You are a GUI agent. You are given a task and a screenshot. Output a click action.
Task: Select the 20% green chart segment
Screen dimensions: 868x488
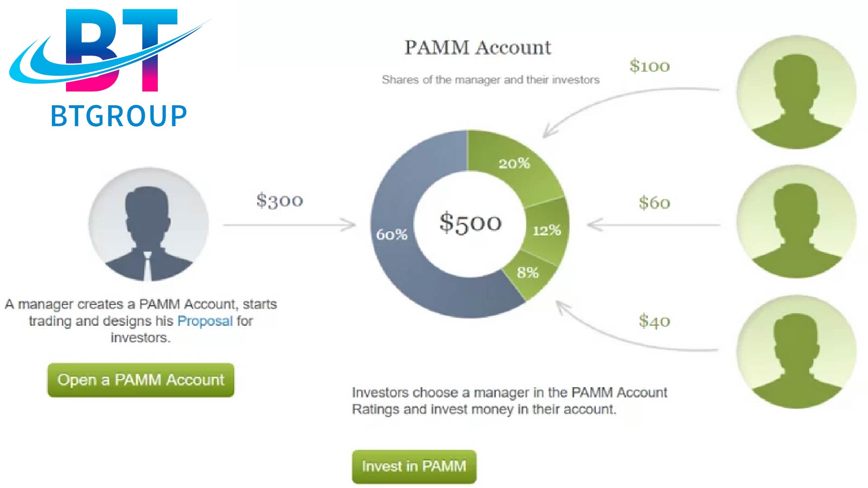[x=514, y=164]
